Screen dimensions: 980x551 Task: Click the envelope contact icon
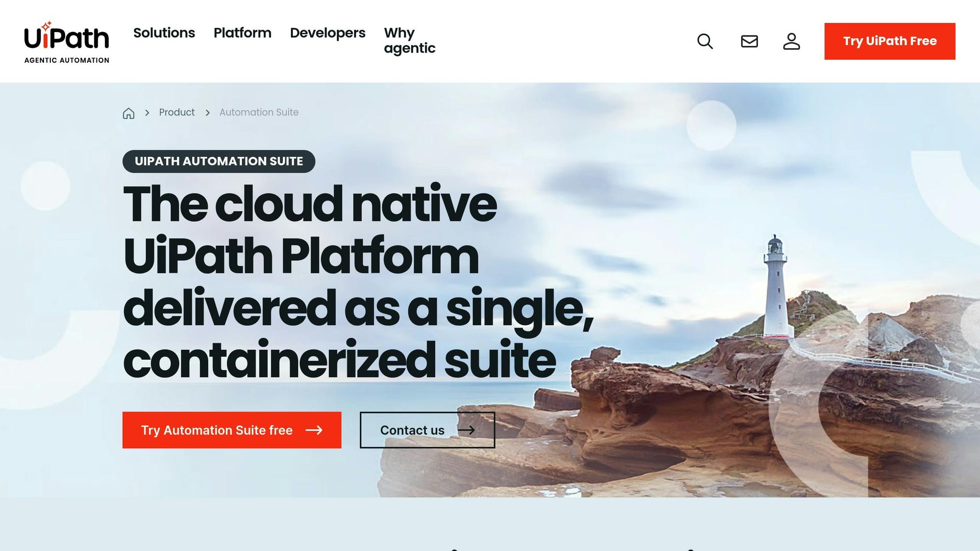(749, 42)
